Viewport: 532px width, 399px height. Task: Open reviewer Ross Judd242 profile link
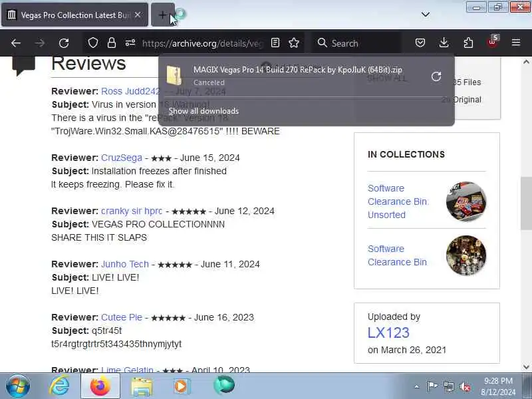coord(130,91)
